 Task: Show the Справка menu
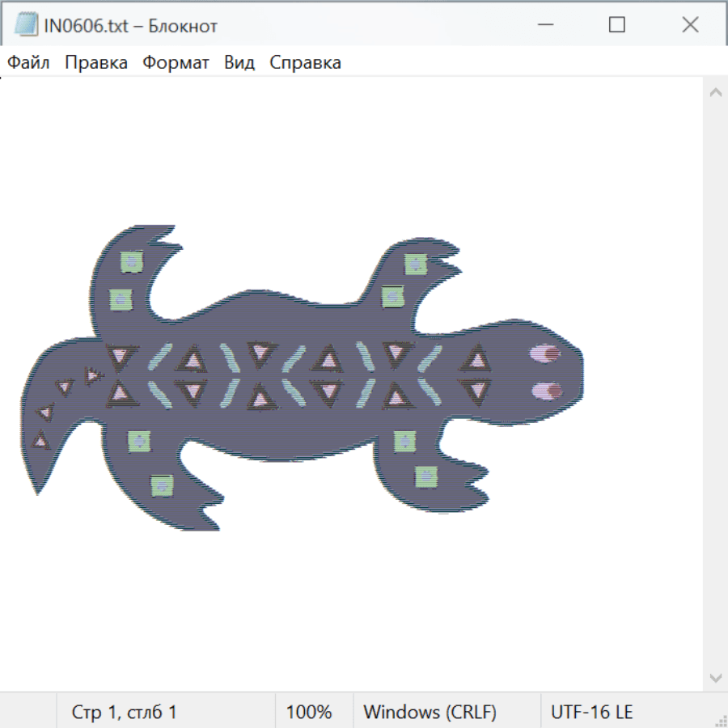point(305,63)
